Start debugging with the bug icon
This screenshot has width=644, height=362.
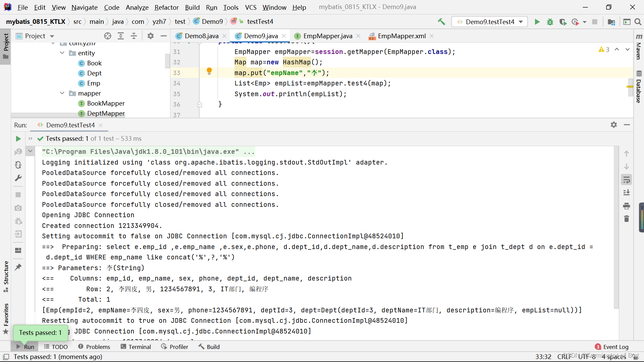click(550, 22)
